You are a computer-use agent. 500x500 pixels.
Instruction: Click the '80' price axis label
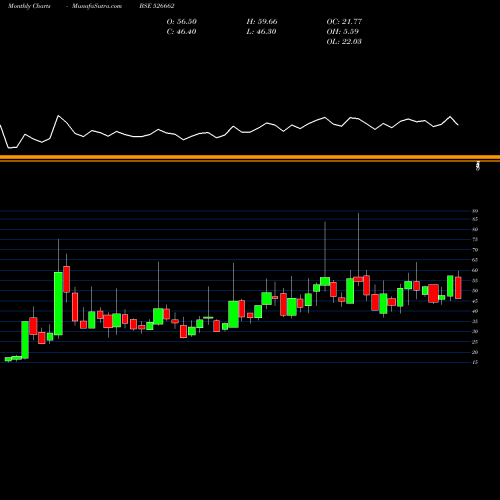click(475, 229)
